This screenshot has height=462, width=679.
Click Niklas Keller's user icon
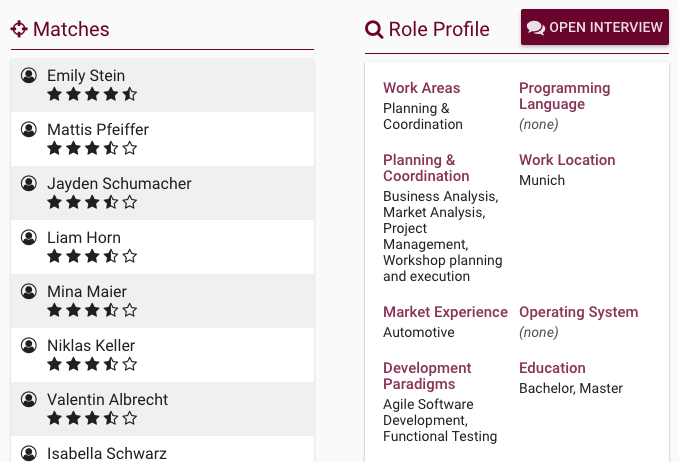click(29, 345)
